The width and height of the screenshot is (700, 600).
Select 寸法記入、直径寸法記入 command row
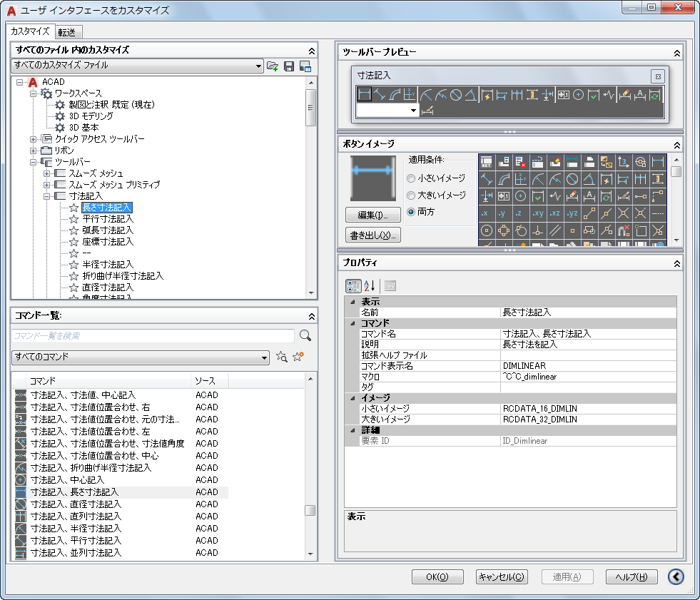pos(121,504)
